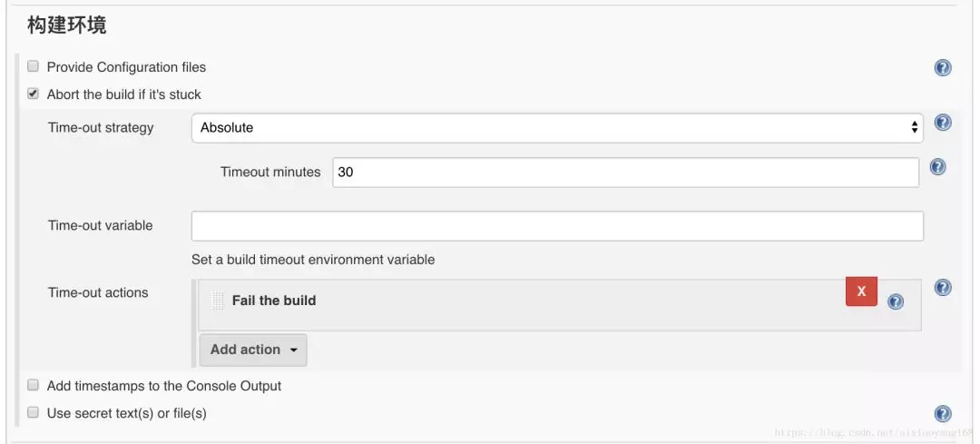Click drag handle of Fail the build
Viewport: 980px width, 444px height.
[x=217, y=301]
